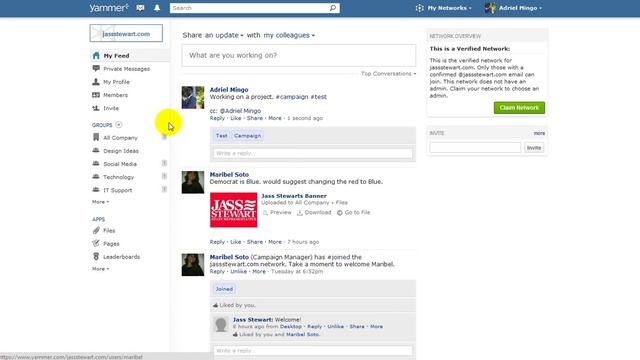The image size is (640, 360).
Task: Click the Design Ideas group icon
Action: (96, 151)
